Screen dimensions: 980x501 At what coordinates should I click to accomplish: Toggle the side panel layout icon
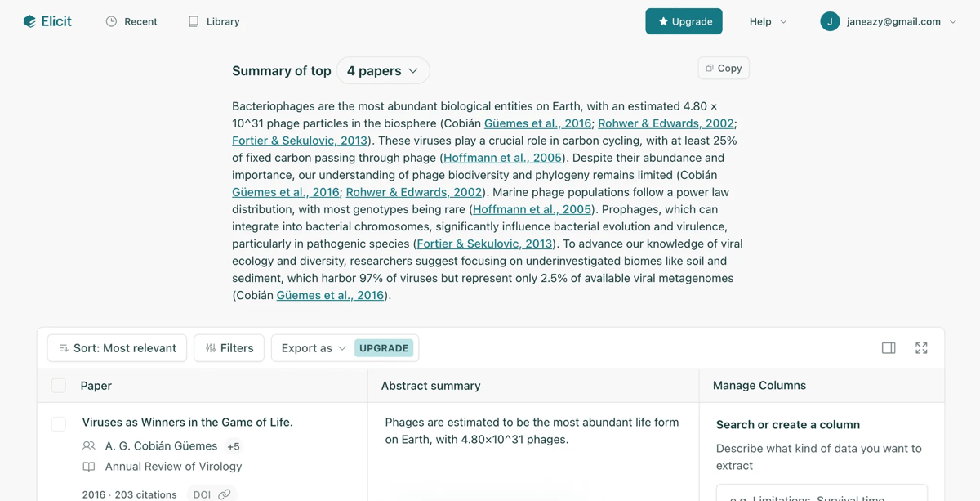point(889,348)
